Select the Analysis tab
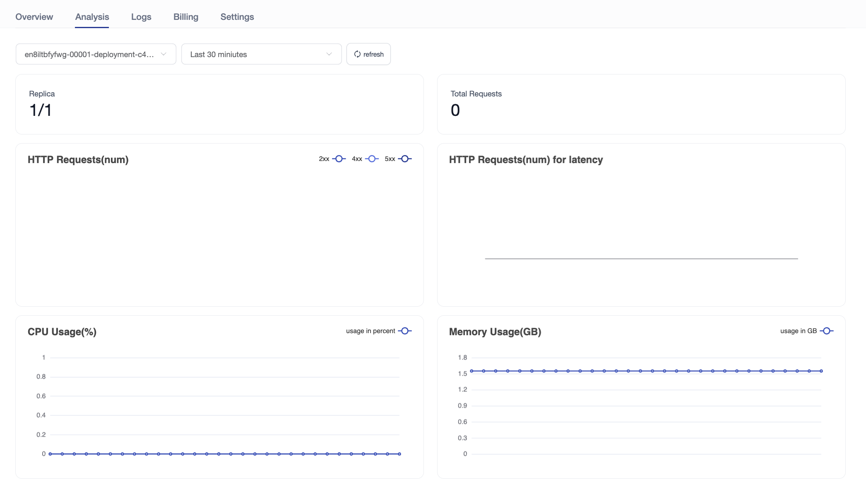Screen dimensions: 866x504 92,17
